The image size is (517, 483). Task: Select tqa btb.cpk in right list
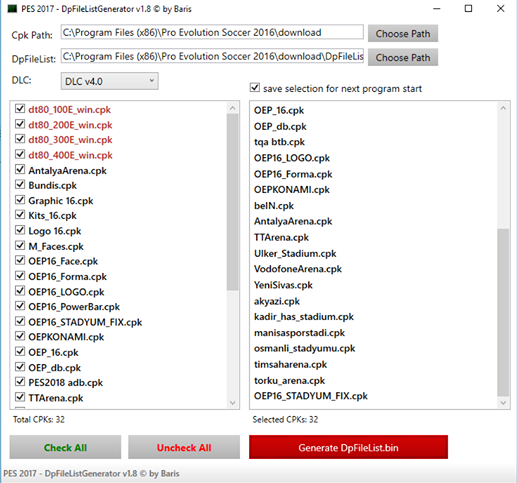(279, 142)
